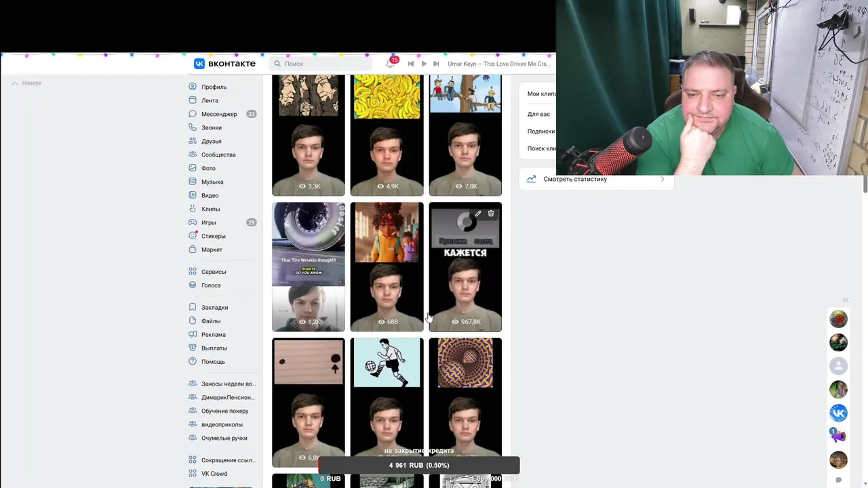This screenshot has width=868, height=488.
Task: Open the bananas clip with 4,9K views
Action: tap(387, 136)
